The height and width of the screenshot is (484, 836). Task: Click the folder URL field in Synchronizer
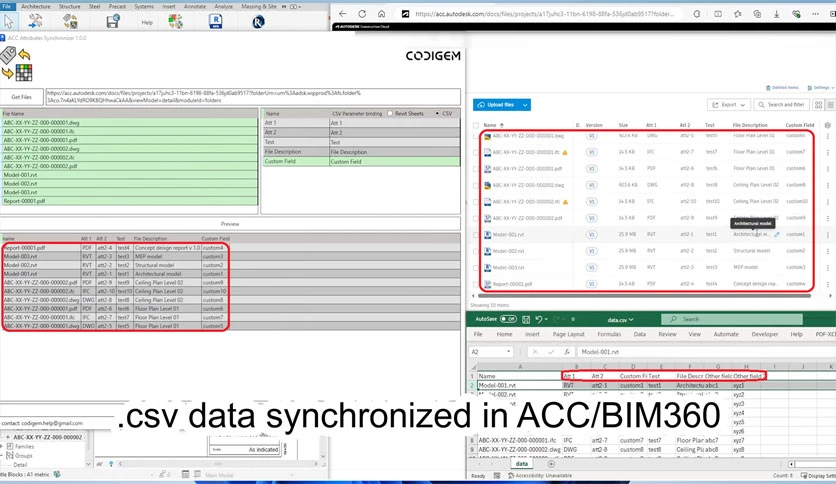point(253,96)
